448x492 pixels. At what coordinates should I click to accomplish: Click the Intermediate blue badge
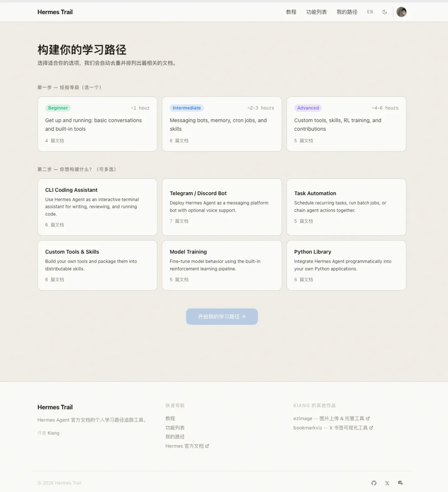click(187, 108)
